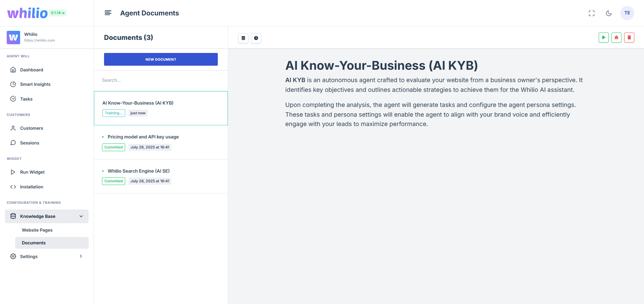Select AI Know-Your-Business (AI KYB) document

click(x=161, y=108)
